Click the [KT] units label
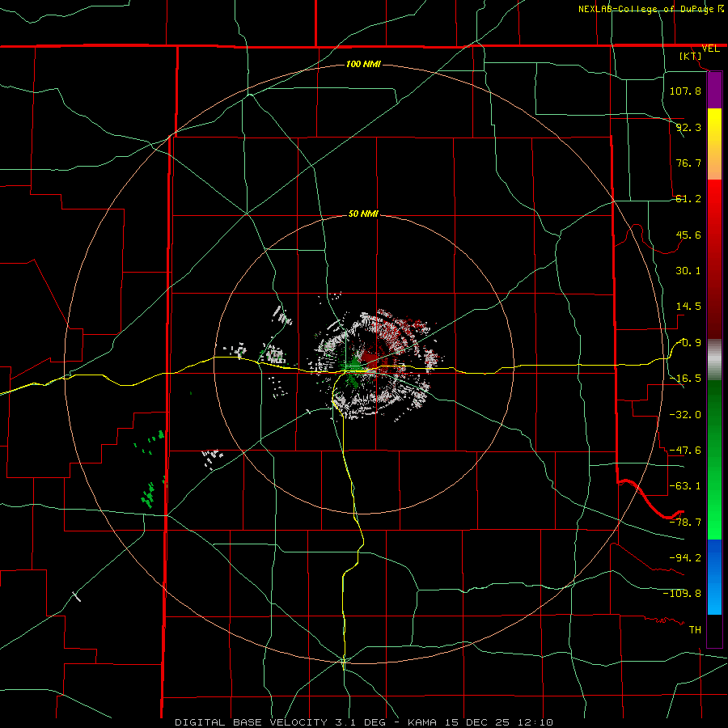The image size is (728, 728). (691, 56)
